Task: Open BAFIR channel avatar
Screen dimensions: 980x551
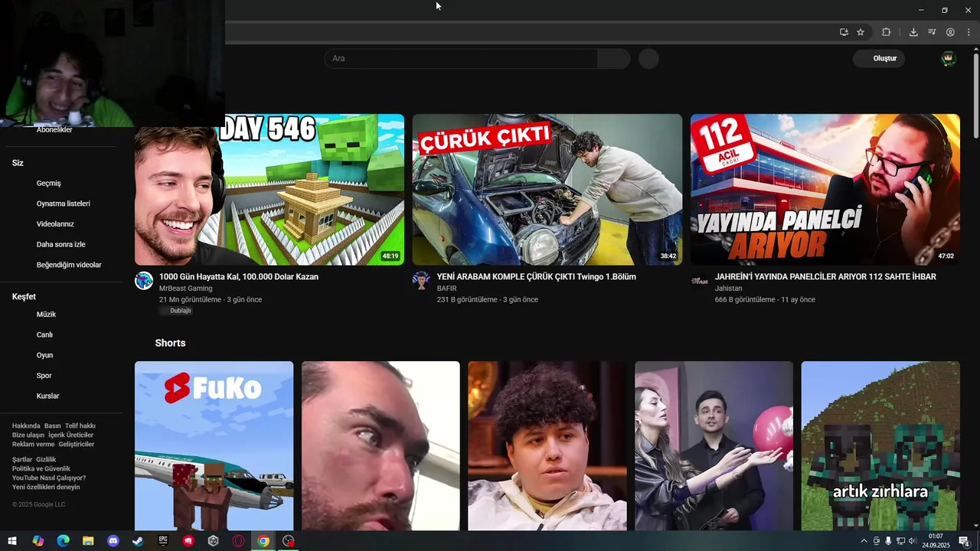Action: [x=421, y=281]
